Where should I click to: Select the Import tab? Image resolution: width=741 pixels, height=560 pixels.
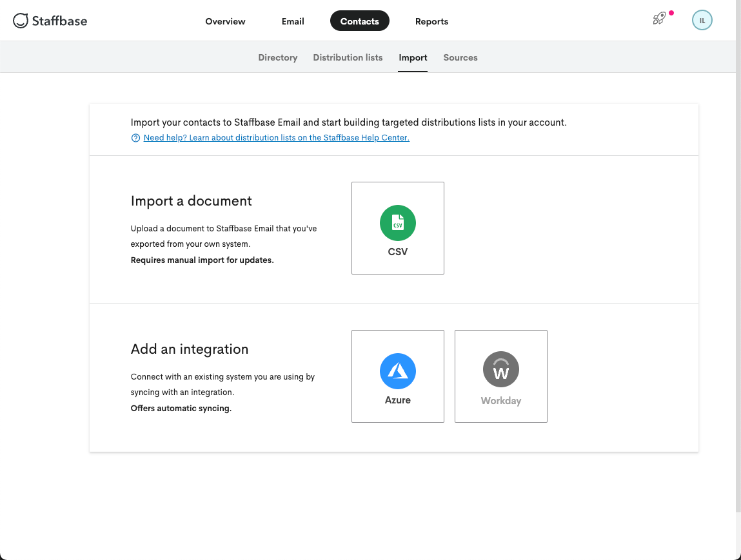click(x=413, y=57)
